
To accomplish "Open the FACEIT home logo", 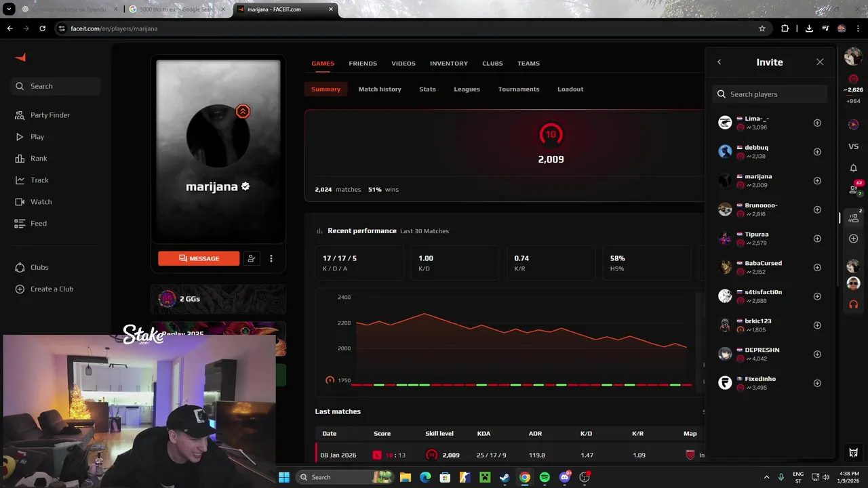I will 20,58.
